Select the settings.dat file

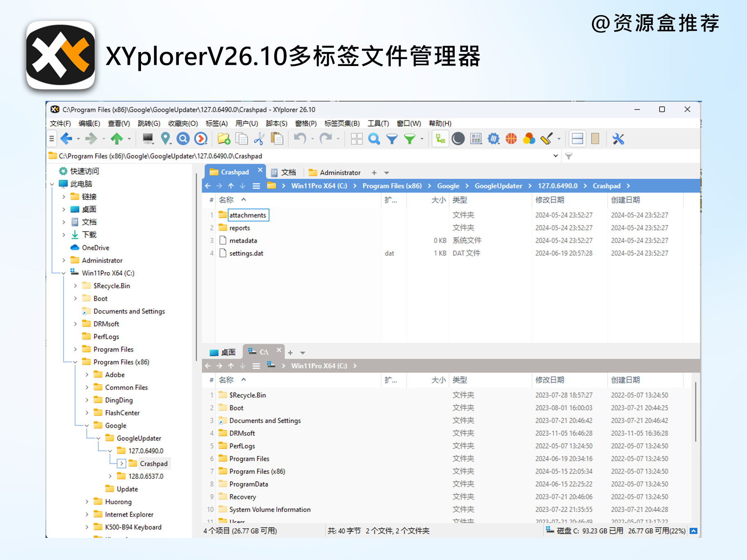click(x=246, y=253)
